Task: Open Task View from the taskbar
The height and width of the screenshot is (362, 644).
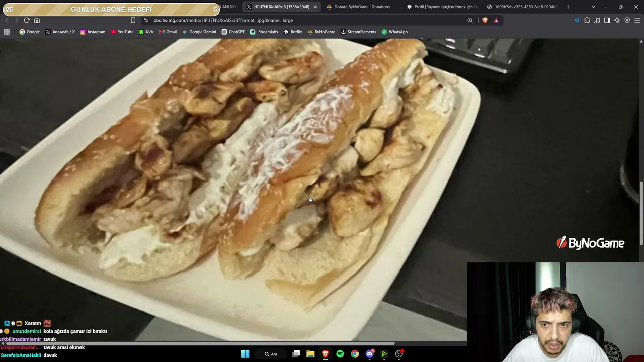Action: pos(296,354)
